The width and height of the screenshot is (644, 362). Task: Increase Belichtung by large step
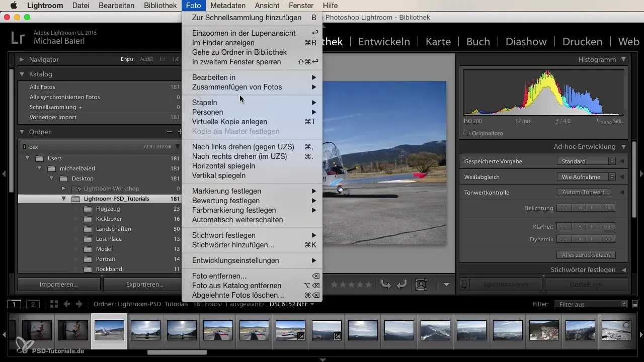[x=608, y=208]
